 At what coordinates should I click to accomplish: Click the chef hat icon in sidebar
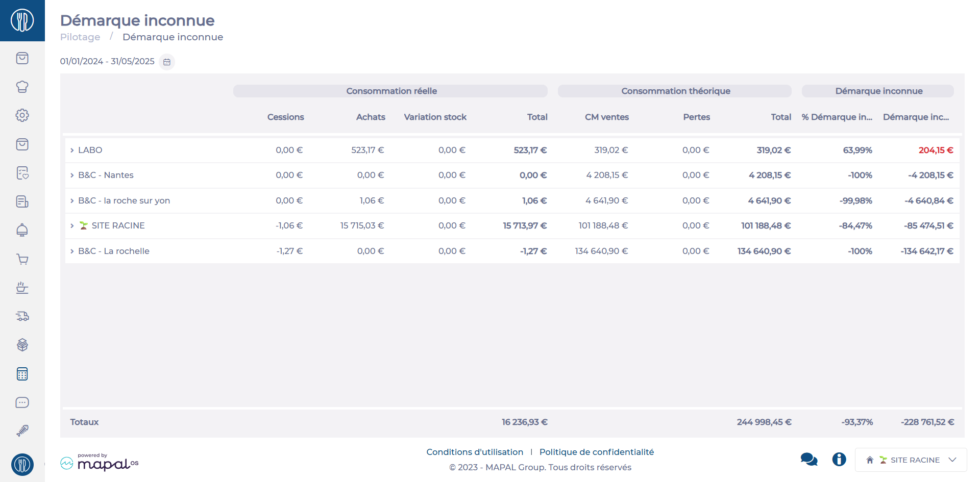click(x=22, y=87)
